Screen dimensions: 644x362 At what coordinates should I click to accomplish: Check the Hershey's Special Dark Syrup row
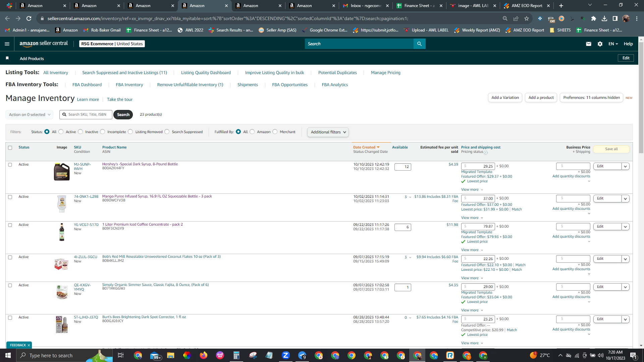(10, 165)
